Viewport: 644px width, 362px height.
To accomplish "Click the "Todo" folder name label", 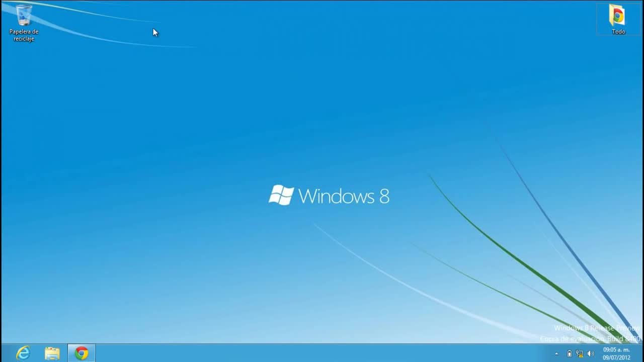I will tap(618, 32).
